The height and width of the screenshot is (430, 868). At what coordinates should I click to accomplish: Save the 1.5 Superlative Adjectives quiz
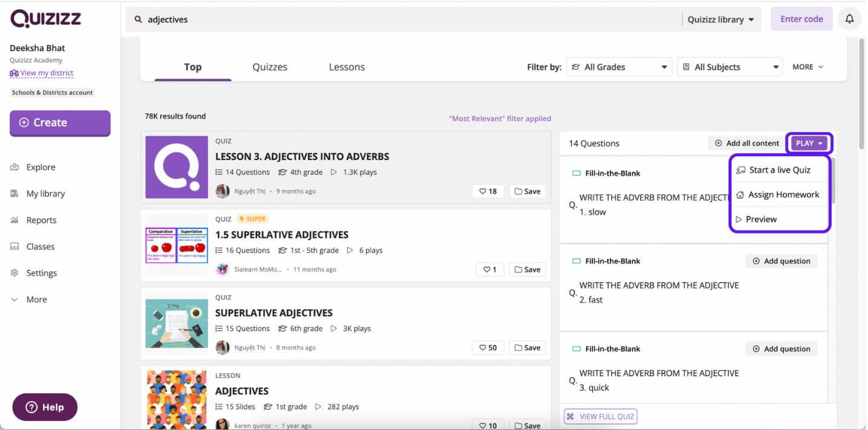(x=527, y=269)
